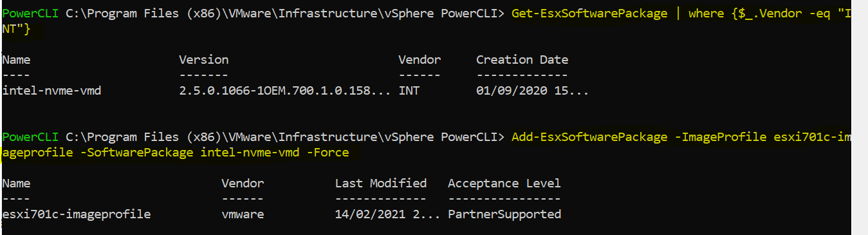Click the INT vendor value

pyautogui.click(x=409, y=91)
